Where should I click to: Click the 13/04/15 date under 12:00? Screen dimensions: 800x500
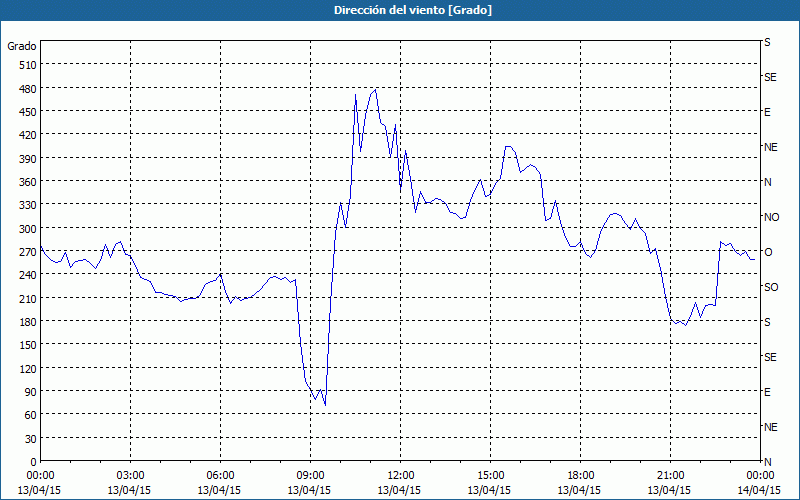click(x=399, y=490)
